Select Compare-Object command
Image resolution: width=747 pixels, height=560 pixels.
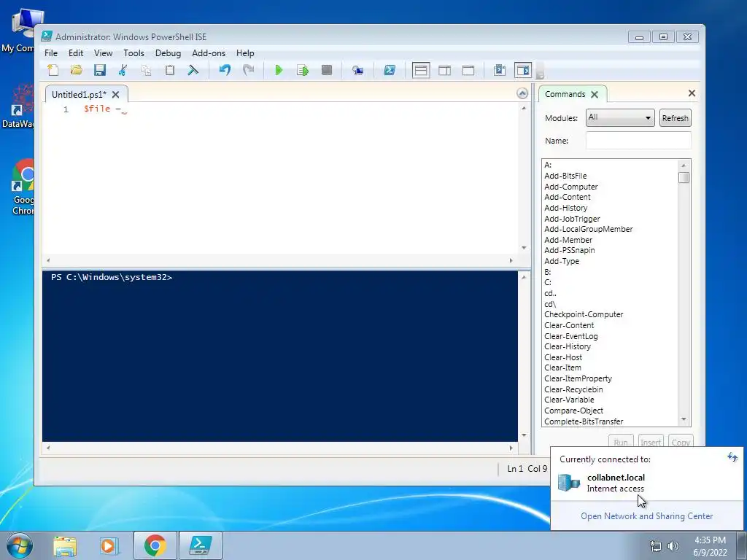(x=573, y=411)
